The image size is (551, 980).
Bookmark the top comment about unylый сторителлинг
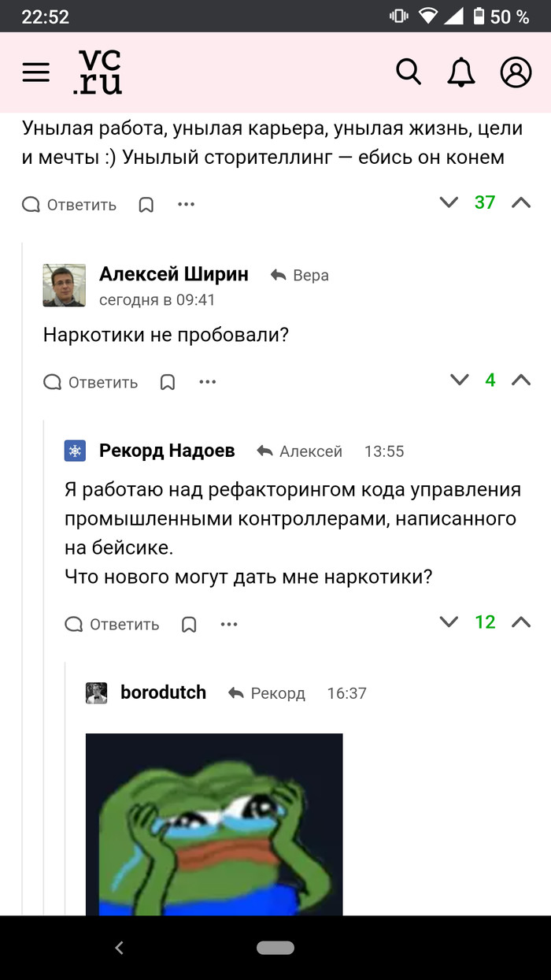144,203
